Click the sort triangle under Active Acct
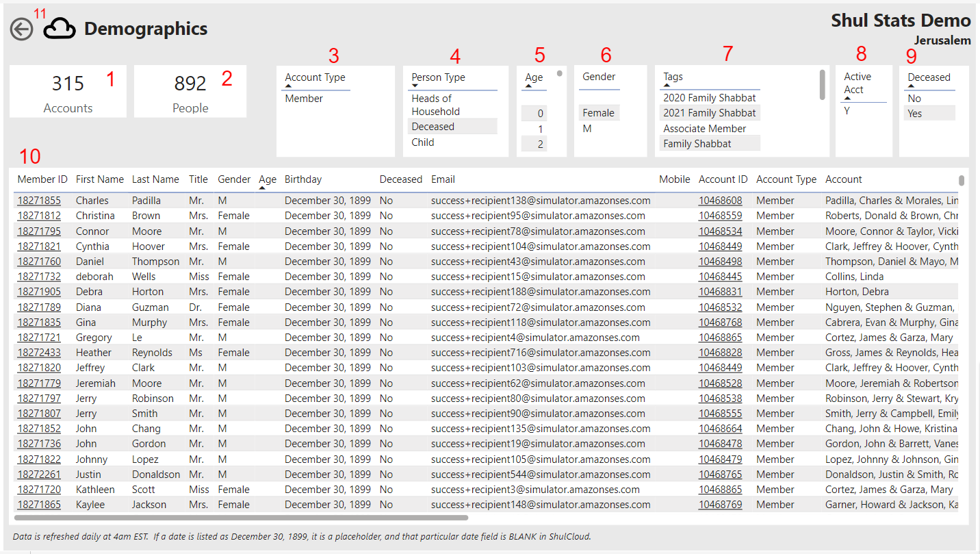This screenshot has width=980, height=554. (847, 99)
